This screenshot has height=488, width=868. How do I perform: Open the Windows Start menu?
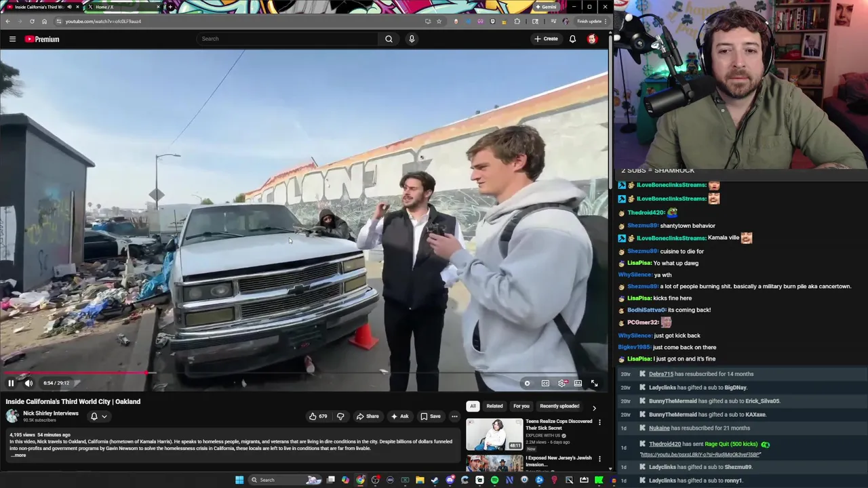[239, 480]
